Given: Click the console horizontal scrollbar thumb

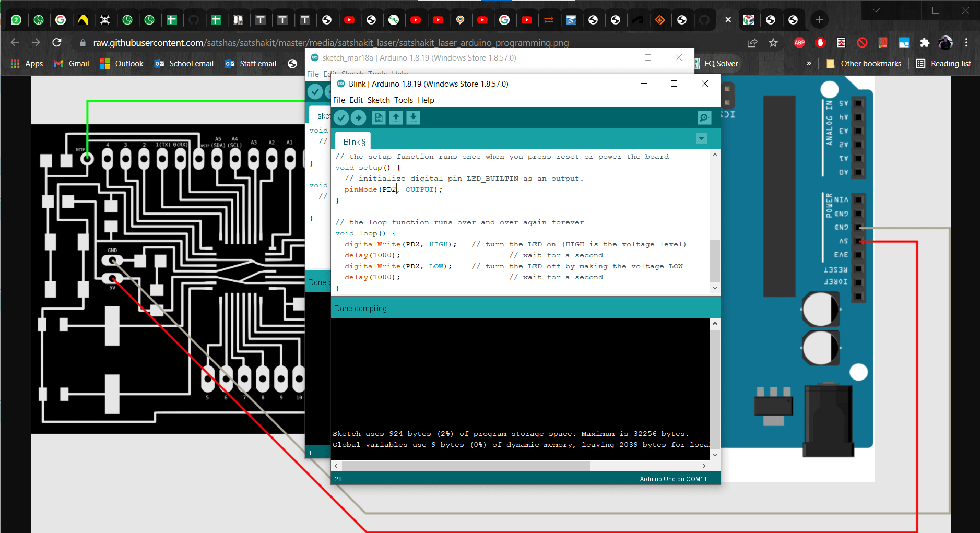Looking at the screenshot, I should [x=466, y=466].
